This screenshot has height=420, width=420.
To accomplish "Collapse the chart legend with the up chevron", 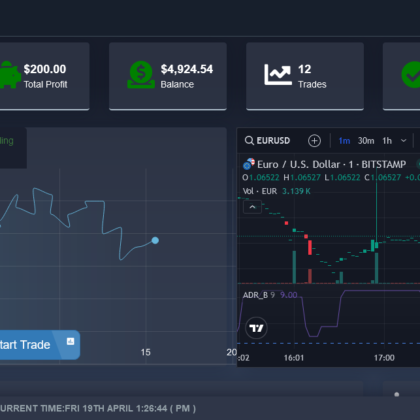I will [x=252, y=207].
